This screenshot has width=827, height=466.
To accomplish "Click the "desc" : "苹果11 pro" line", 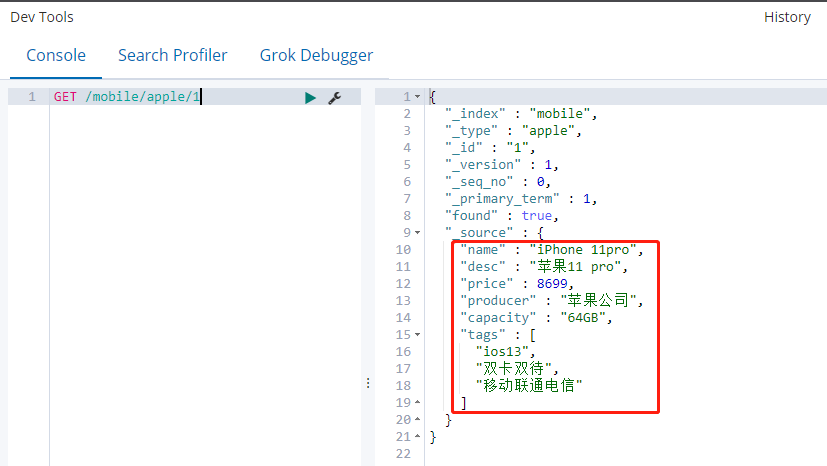I will (x=544, y=267).
